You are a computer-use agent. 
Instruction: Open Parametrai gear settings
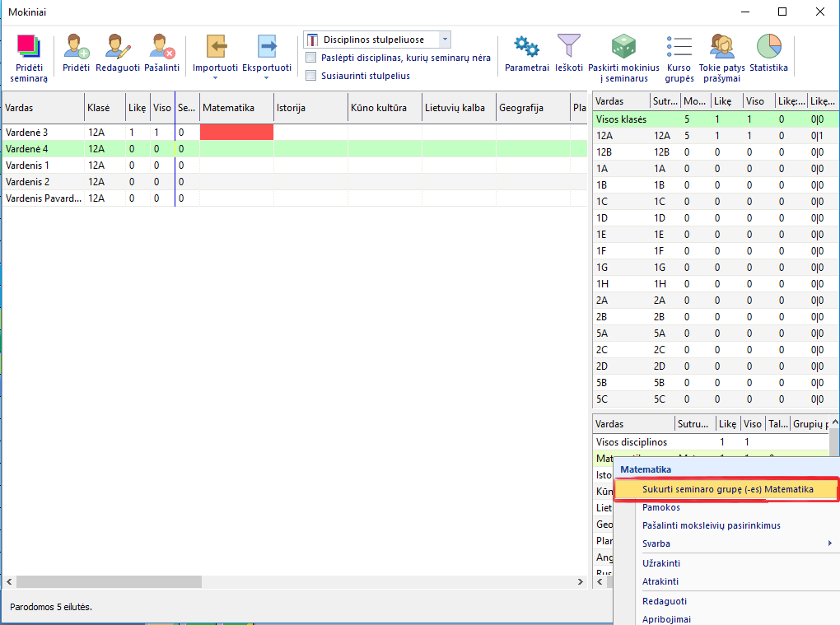[526, 47]
